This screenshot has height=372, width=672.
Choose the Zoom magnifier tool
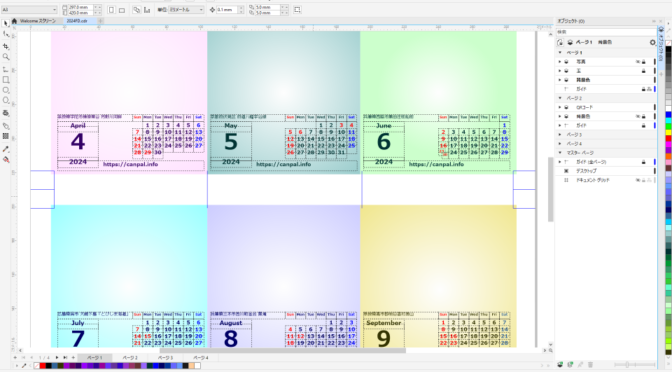tap(6, 57)
